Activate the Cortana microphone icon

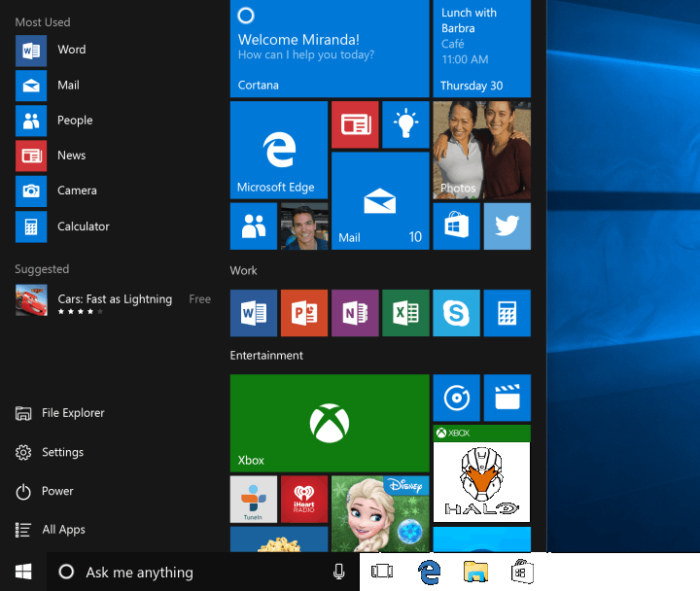pyautogui.click(x=339, y=572)
